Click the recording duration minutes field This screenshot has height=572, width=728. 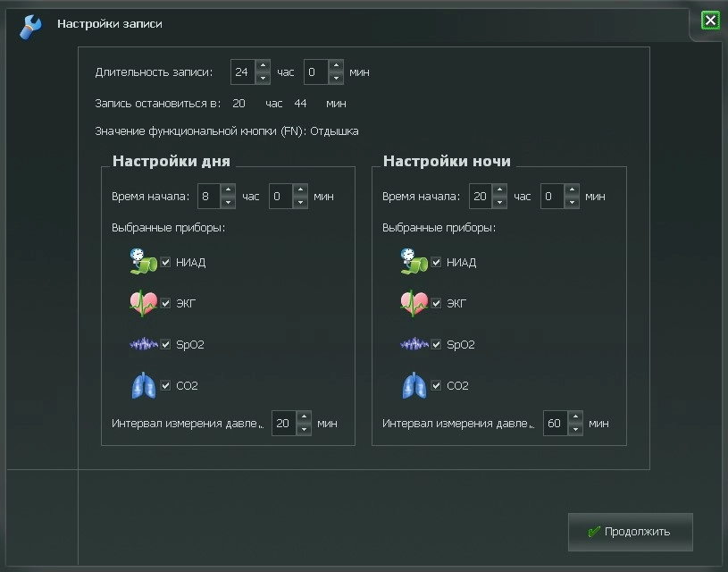(x=316, y=72)
